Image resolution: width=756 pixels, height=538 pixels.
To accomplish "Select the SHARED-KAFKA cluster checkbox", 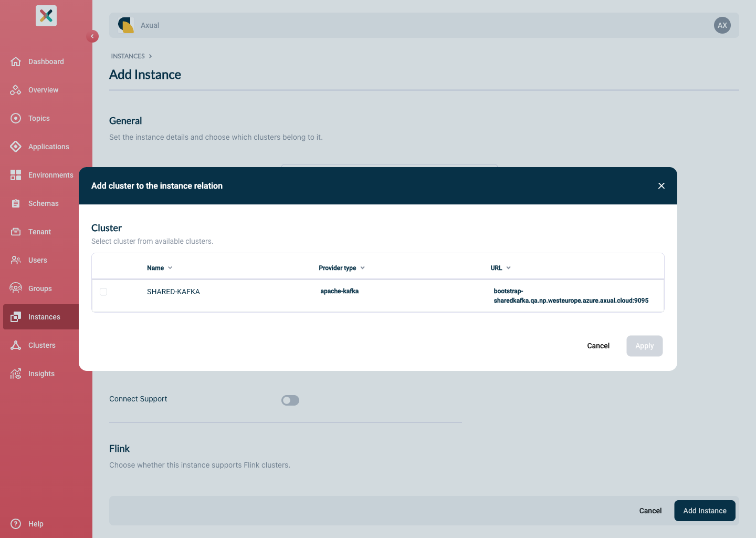I will (103, 292).
